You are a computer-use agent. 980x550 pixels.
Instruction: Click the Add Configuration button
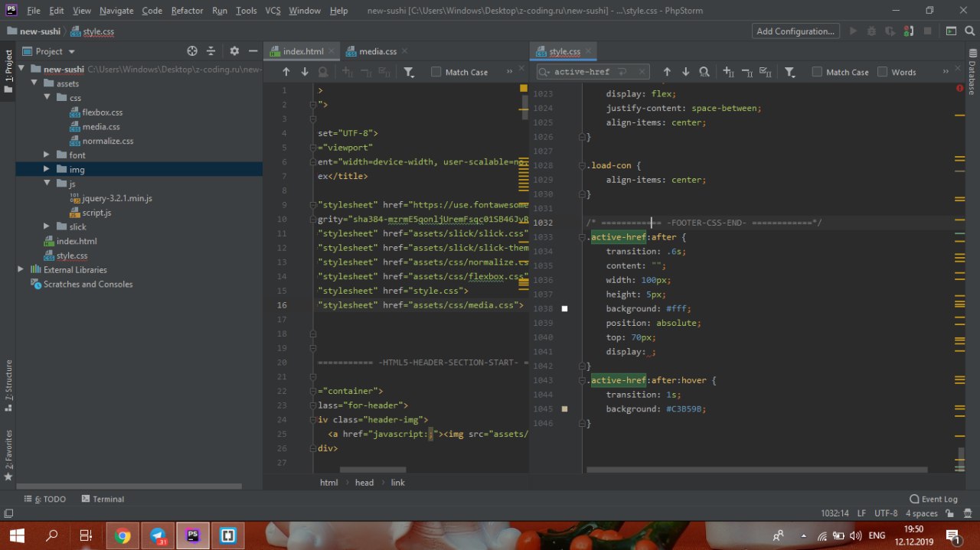coord(795,31)
